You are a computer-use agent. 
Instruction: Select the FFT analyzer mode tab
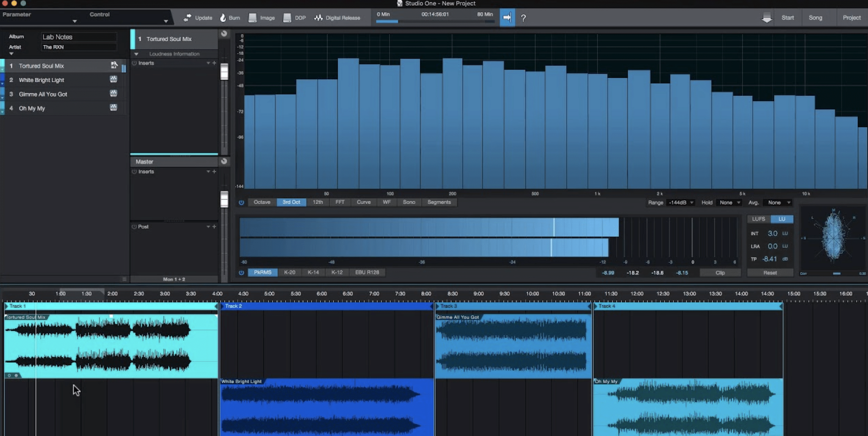click(x=340, y=202)
